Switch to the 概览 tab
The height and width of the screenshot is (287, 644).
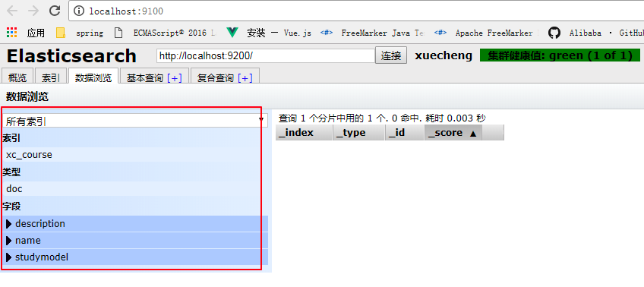[x=17, y=77]
